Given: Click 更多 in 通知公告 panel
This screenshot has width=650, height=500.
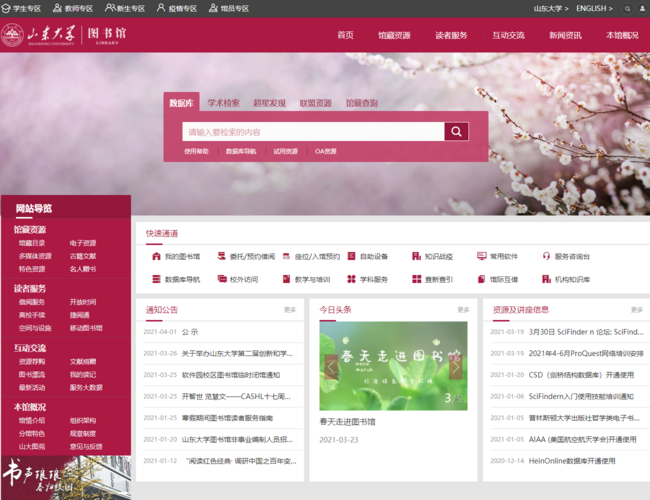Looking at the screenshot, I should (290, 310).
